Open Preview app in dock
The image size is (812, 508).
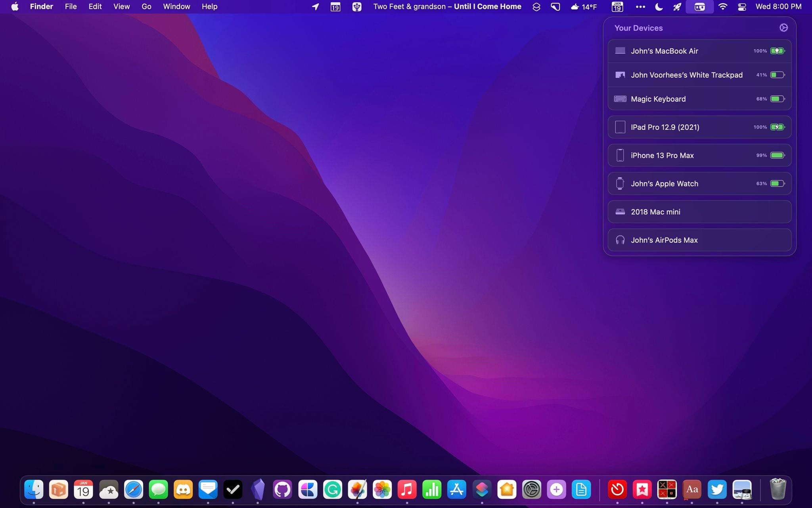point(742,489)
